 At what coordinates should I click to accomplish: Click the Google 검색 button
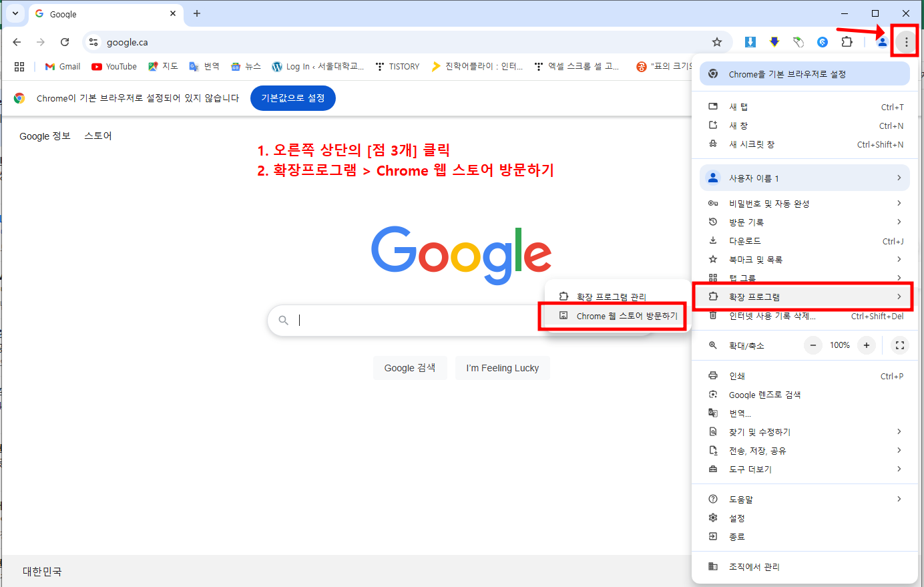coord(410,368)
